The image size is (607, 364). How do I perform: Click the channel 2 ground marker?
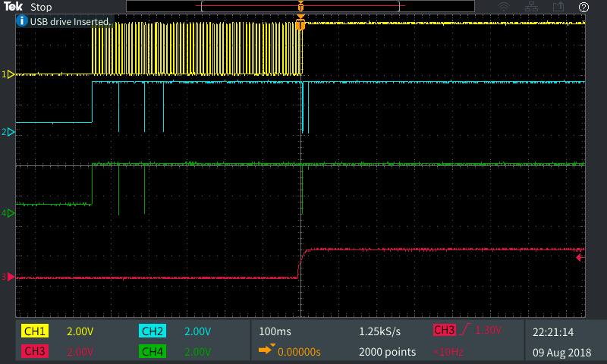pos(8,132)
